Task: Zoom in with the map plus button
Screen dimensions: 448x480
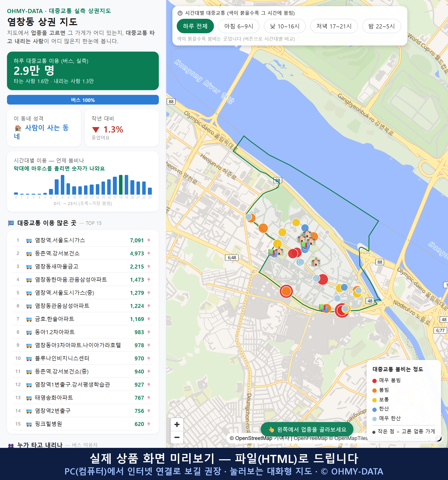Action: coord(177,424)
